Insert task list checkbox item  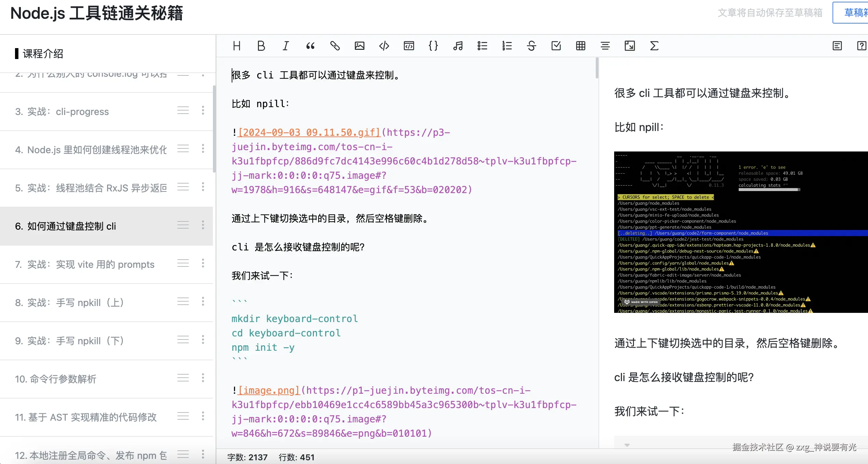pos(556,46)
